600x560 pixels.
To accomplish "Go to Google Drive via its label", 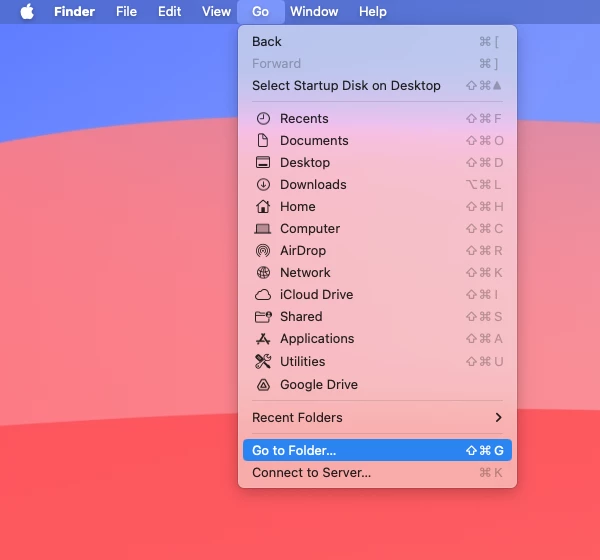I will click(319, 384).
